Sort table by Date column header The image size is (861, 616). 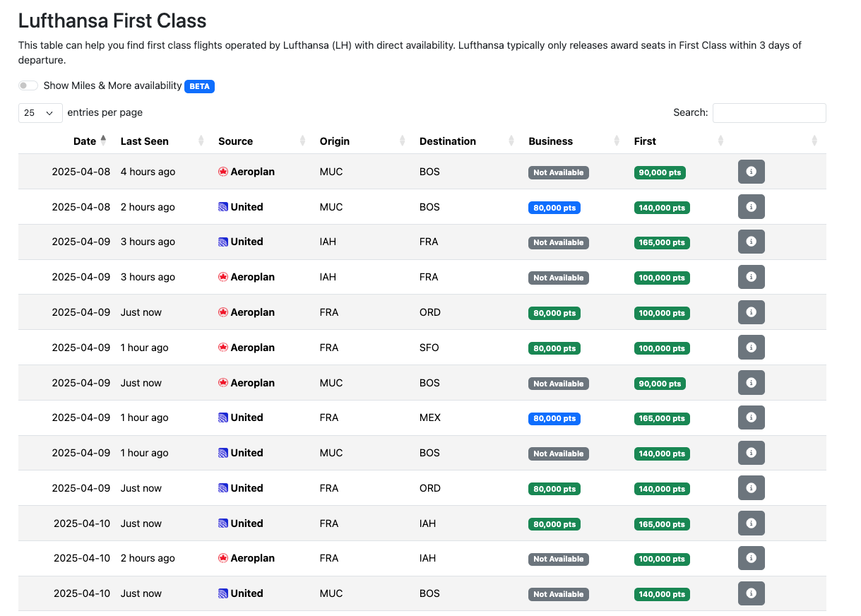(85, 141)
